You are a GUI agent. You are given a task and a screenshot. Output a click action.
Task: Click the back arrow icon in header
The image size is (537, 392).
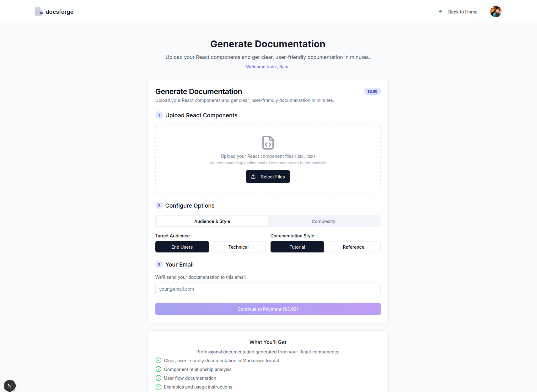click(x=440, y=12)
